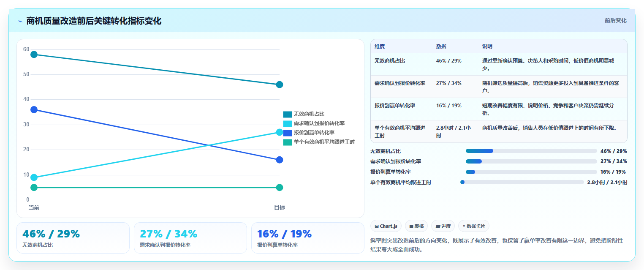Select the 表格 chip
Image resolution: width=644 pixels, height=270 pixels.
pos(416,226)
